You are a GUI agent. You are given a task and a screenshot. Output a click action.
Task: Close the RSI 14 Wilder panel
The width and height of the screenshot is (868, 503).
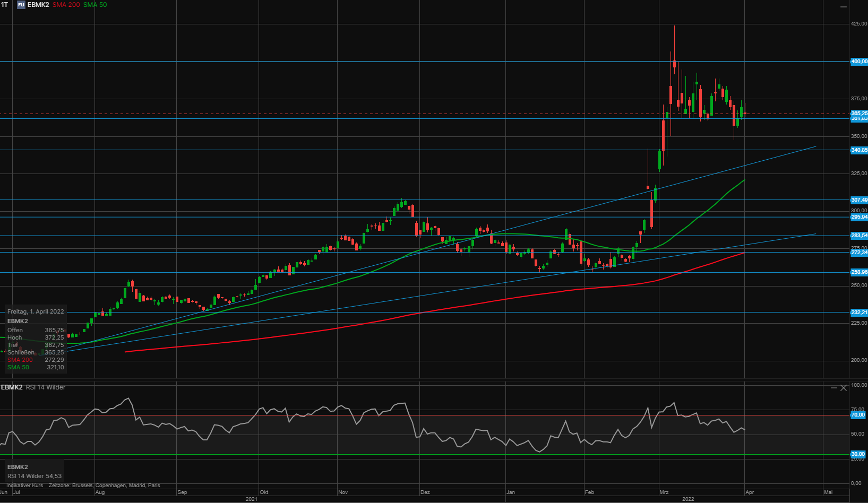coord(844,388)
